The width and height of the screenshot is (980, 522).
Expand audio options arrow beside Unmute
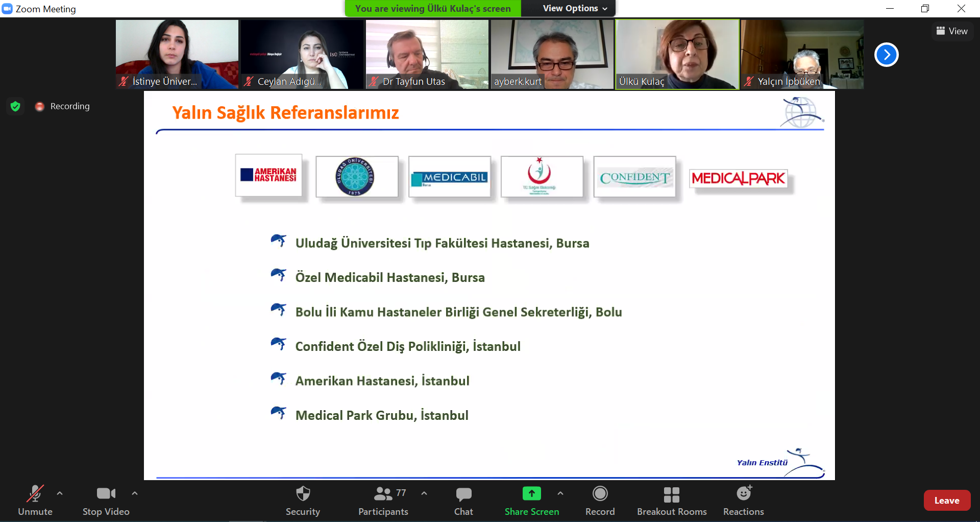[60, 493]
